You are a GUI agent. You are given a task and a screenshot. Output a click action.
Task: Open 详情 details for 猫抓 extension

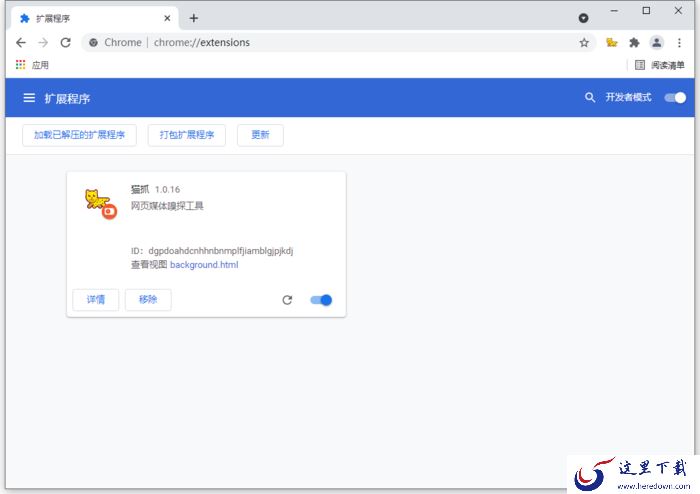coord(96,299)
